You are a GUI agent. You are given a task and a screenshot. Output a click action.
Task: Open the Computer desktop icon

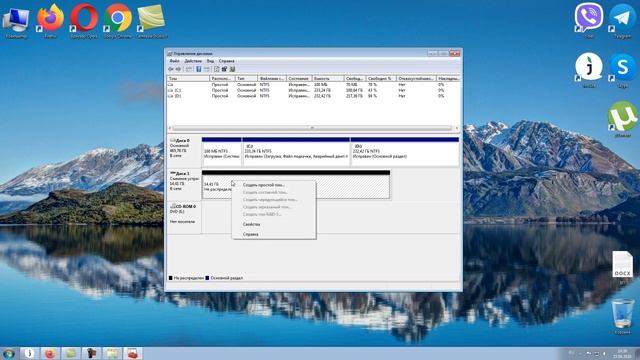click(x=16, y=20)
